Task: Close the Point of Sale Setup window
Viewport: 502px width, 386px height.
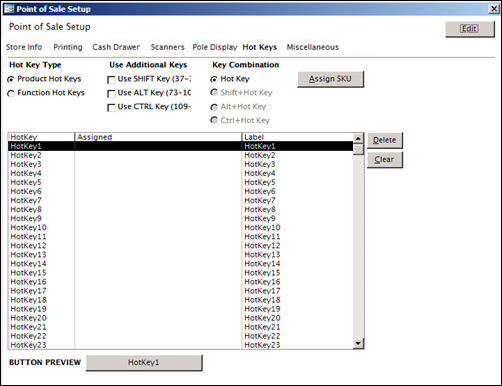Action: tap(494, 9)
